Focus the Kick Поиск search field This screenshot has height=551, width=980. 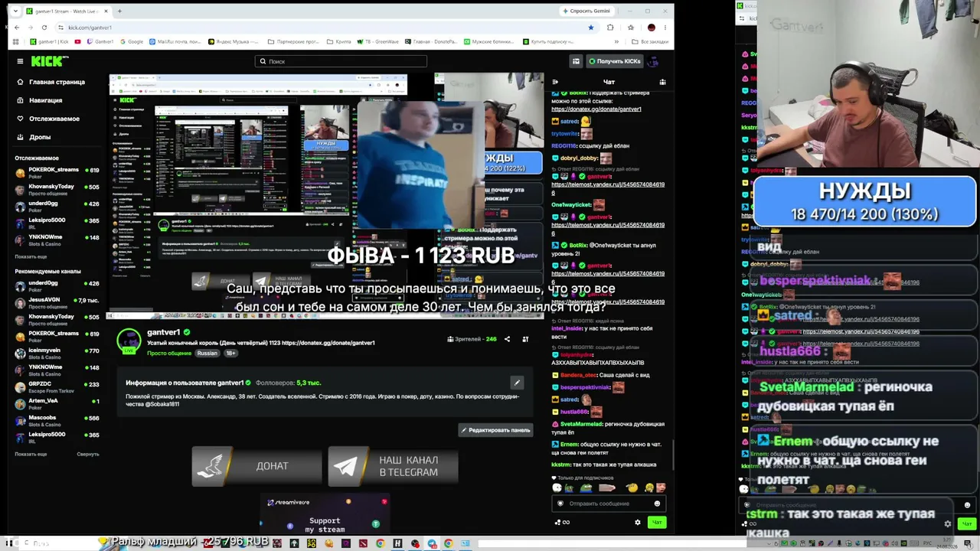point(341,61)
